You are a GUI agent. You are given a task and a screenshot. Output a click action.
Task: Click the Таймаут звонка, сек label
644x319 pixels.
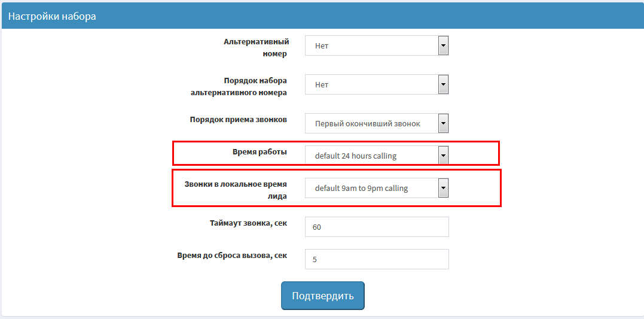[249, 223]
